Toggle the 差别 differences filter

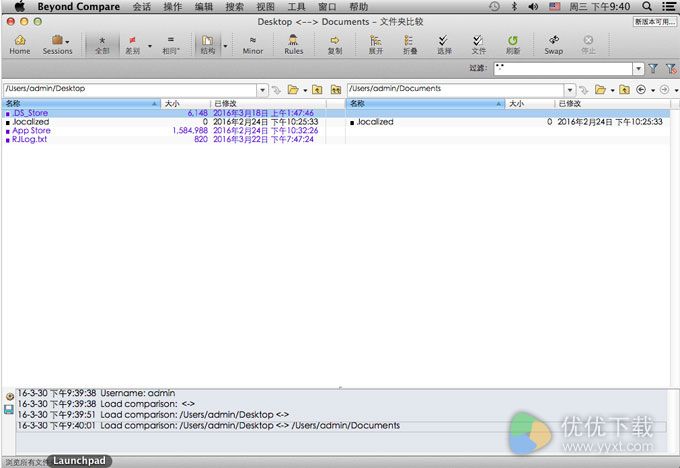[132, 45]
